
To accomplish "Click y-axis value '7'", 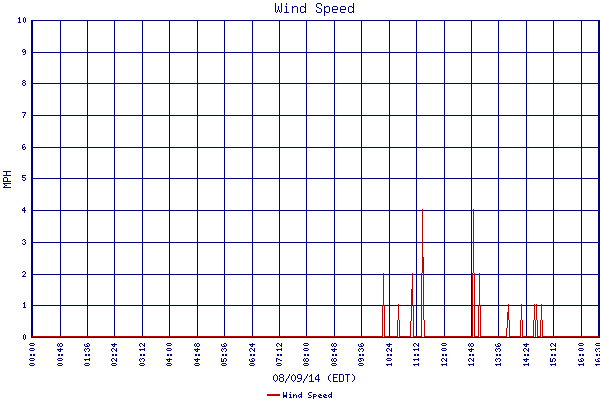I will point(24,115).
